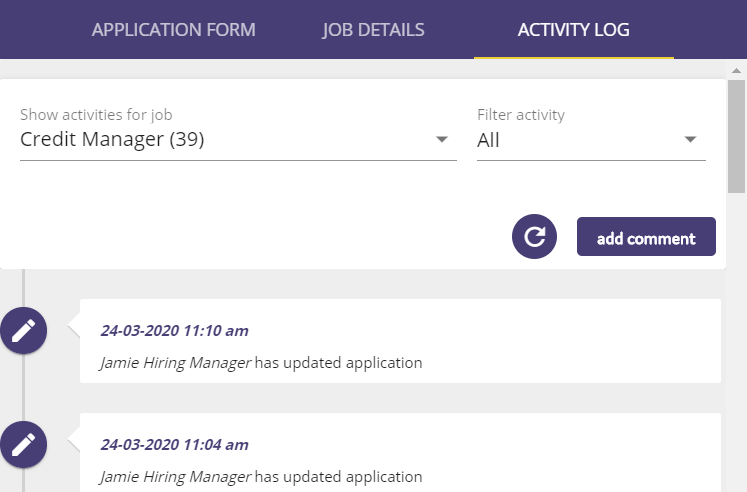The height and width of the screenshot is (492, 747).
Task: Open the Credit Manager (39) job field
Action: coord(238,140)
